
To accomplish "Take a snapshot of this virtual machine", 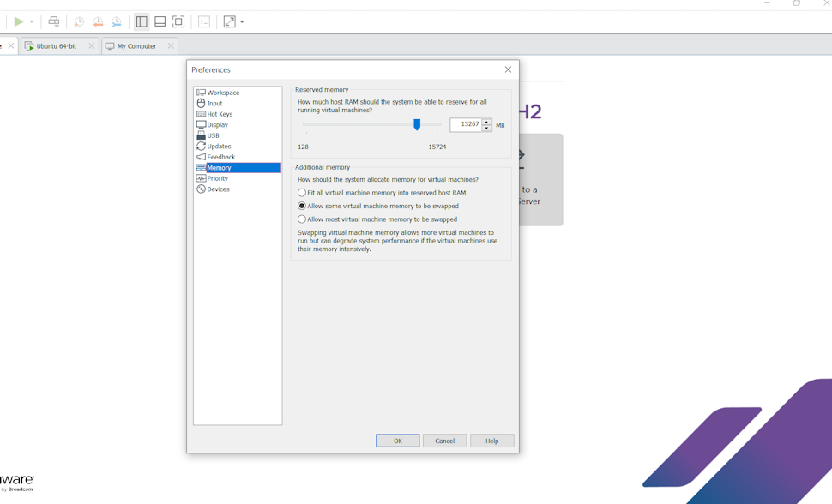I will (x=79, y=21).
